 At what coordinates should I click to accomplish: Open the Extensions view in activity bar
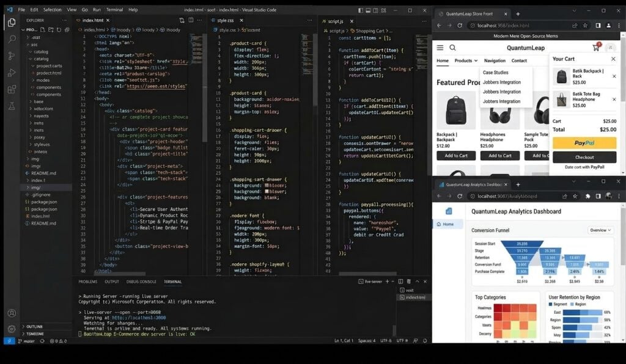tap(12, 89)
